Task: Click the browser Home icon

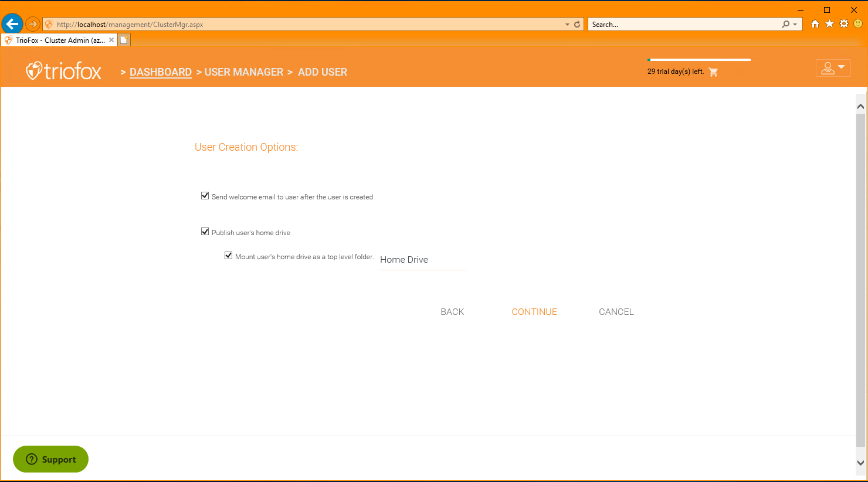Action: point(815,24)
